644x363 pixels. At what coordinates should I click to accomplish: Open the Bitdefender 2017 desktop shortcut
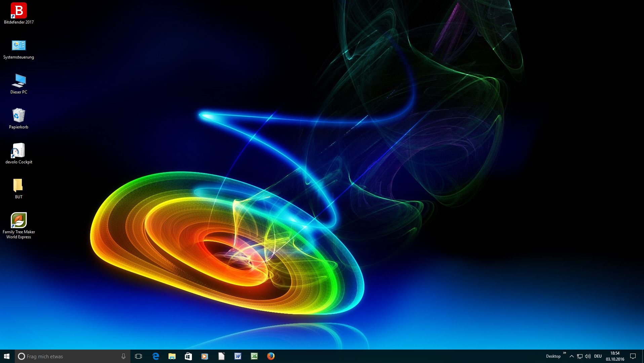click(18, 11)
